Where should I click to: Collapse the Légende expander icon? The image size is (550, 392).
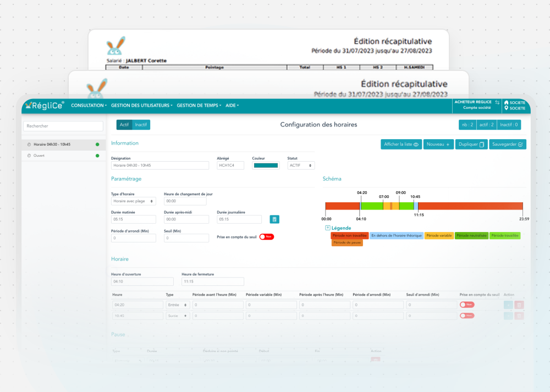tap(327, 228)
